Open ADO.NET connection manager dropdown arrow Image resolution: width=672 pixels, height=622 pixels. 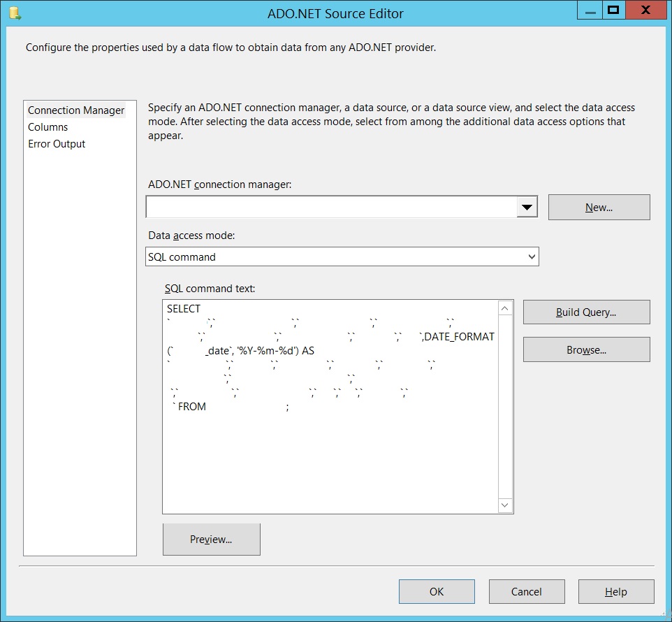tap(527, 208)
